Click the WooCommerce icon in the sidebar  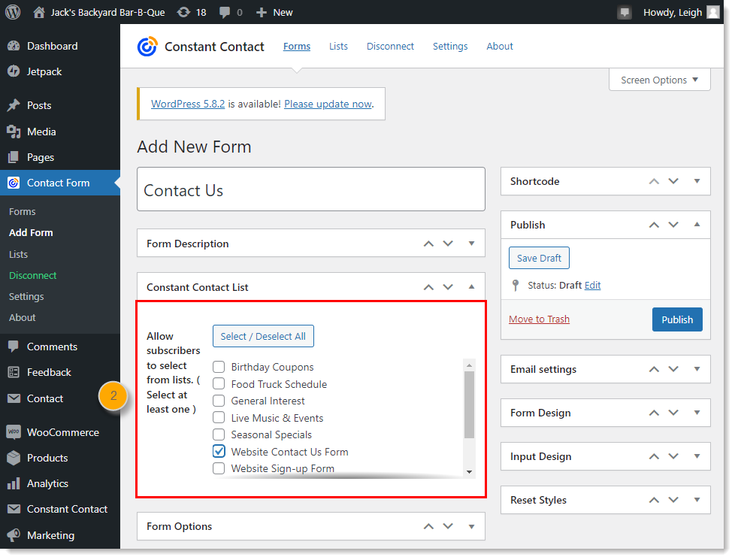(x=14, y=432)
